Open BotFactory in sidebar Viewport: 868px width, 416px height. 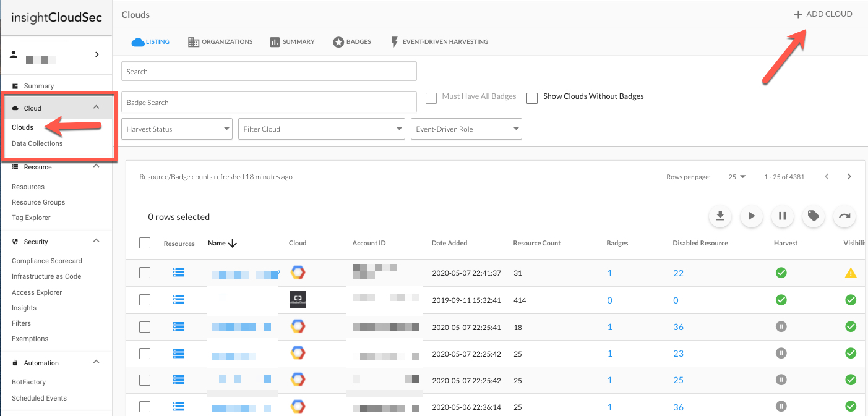(28, 382)
